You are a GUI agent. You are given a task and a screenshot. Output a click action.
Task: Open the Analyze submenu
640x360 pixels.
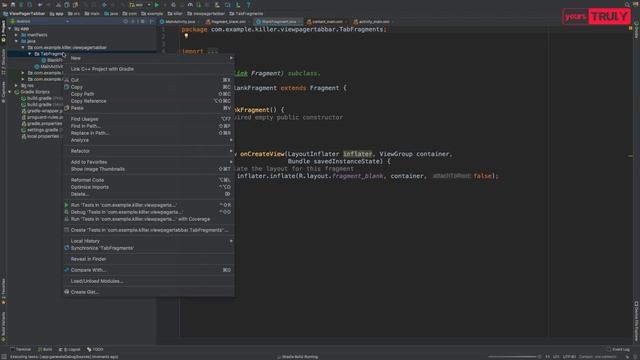click(x=149, y=140)
